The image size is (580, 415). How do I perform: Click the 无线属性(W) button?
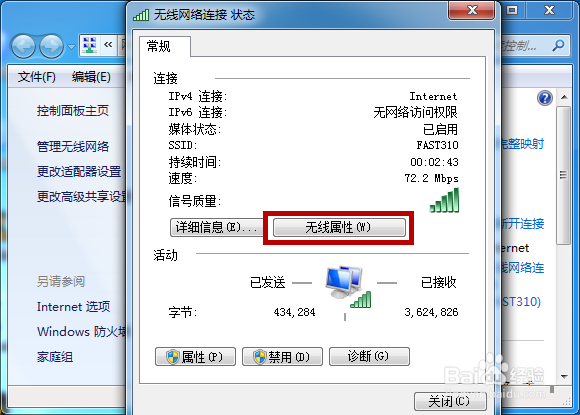click(339, 227)
